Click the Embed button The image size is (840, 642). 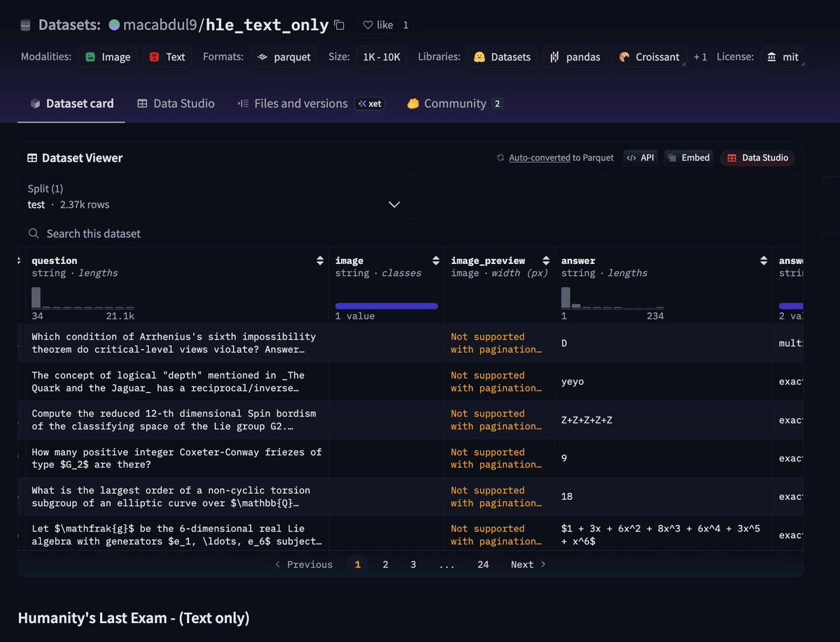[x=689, y=158]
